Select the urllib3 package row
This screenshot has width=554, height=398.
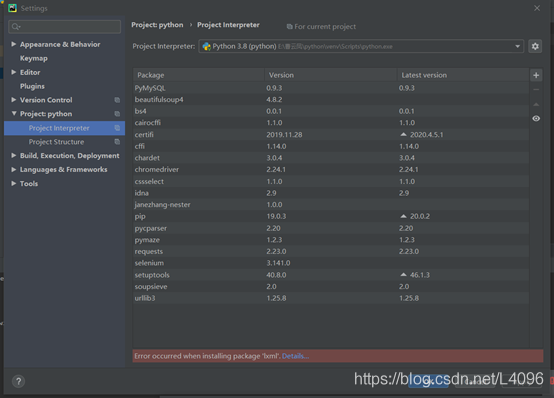pyautogui.click(x=331, y=298)
